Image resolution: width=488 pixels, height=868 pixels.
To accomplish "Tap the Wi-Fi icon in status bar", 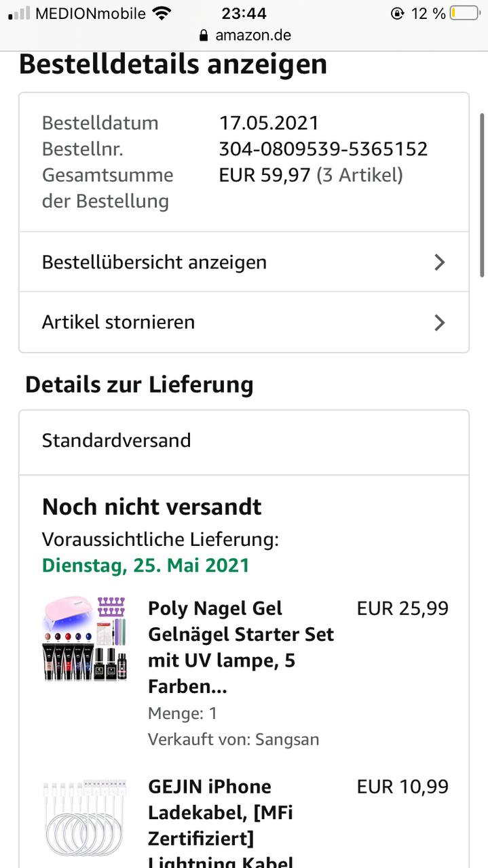I will [x=162, y=13].
